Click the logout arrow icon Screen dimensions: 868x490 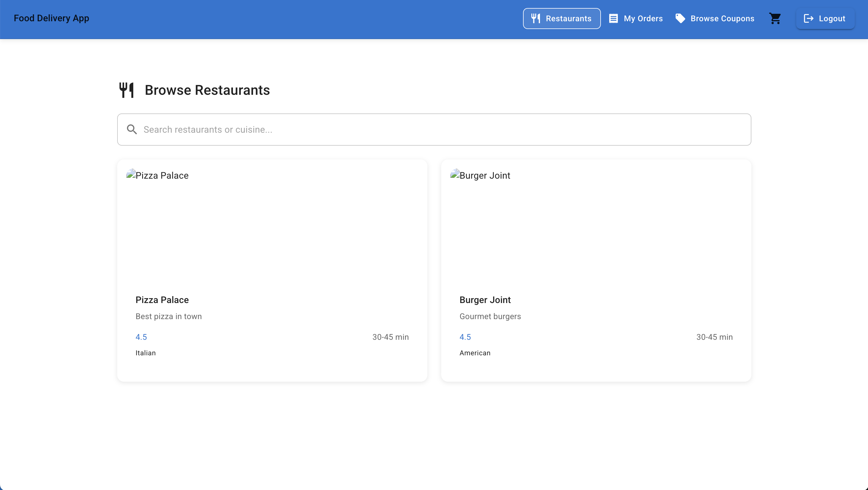(x=808, y=19)
